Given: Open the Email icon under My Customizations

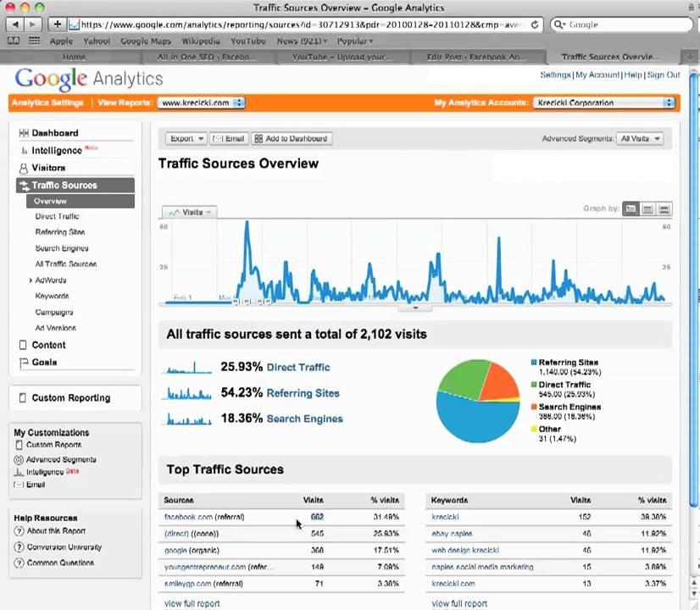Looking at the screenshot, I should [x=19, y=484].
